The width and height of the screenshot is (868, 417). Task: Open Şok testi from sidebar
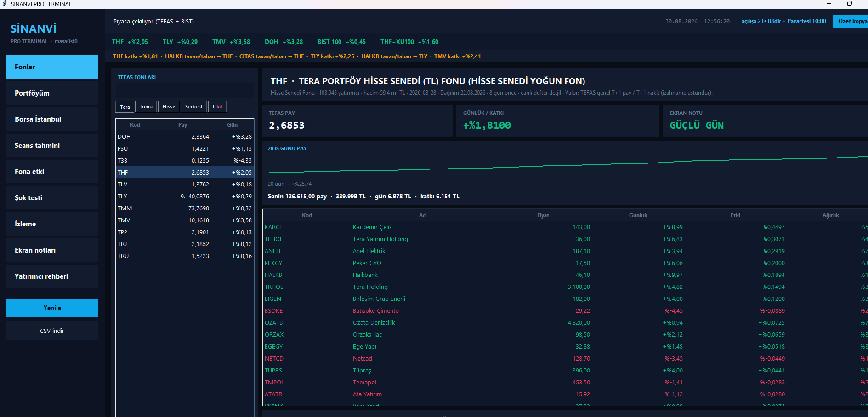(52, 198)
